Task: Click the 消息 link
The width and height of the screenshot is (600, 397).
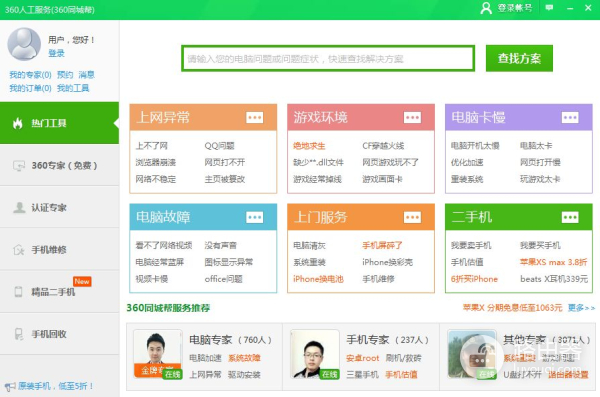Action: click(86, 75)
